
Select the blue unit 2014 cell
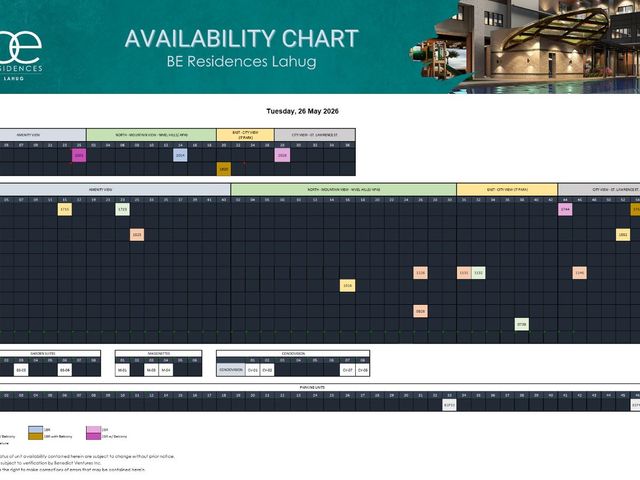point(180,155)
